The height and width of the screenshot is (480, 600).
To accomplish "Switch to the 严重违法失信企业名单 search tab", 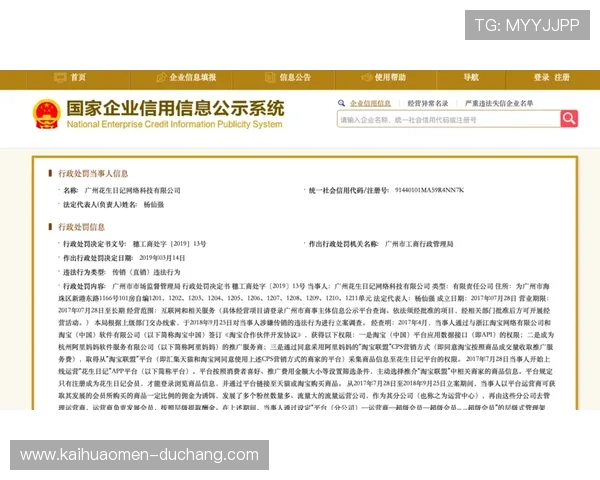I will coord(499,103).
